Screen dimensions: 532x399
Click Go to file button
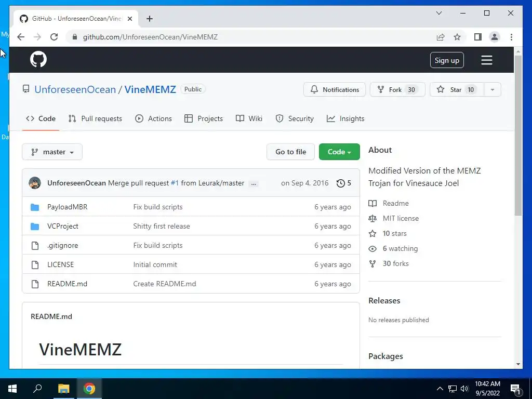[291, 152]
